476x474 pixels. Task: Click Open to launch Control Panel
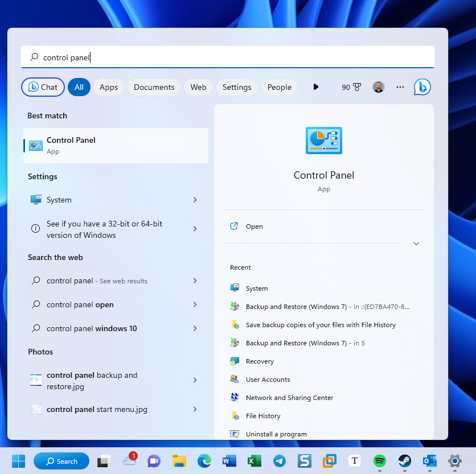[x=254, y=226]
